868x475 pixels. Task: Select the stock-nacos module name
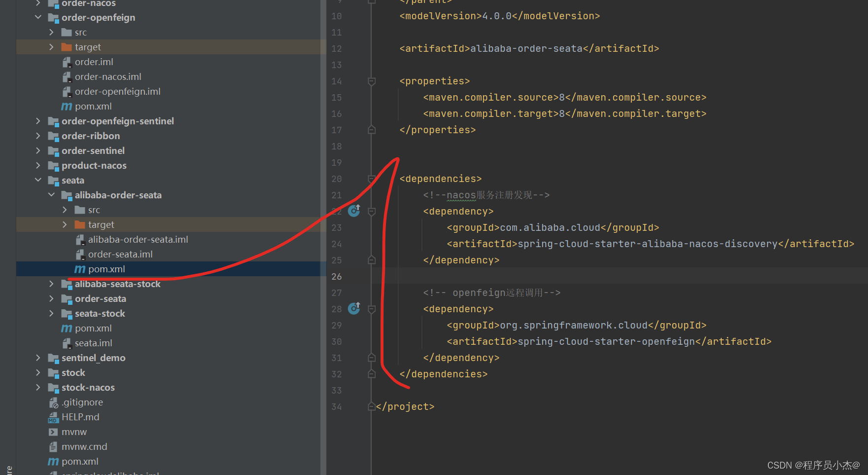pyautogui.click(x=88, y=387)
